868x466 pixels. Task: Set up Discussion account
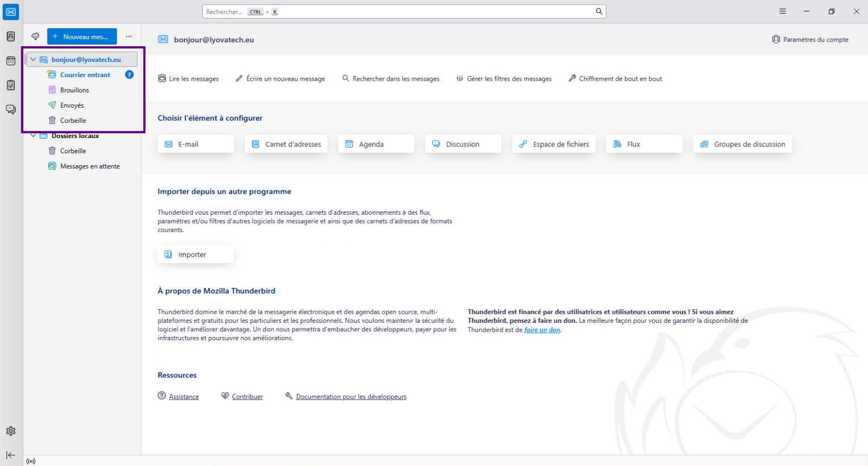[x=463, y=144]
